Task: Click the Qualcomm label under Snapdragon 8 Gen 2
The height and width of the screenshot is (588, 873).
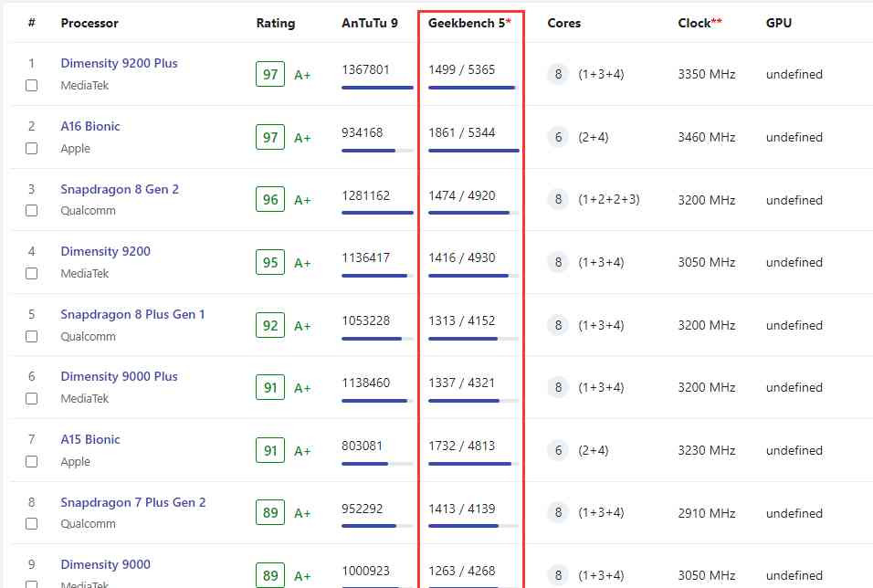Action: tap(88, 211)
